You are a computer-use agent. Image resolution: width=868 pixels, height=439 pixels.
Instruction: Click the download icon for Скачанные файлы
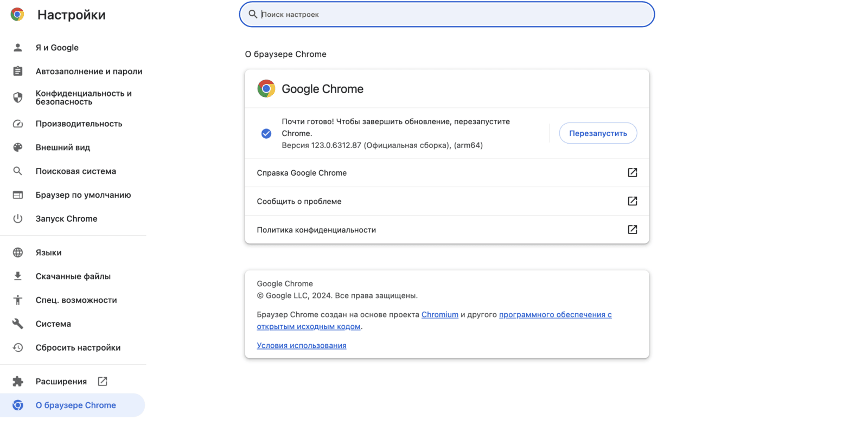[x=18, y=276]
